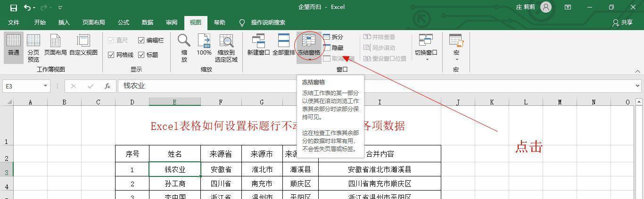Screen dimensions: 644x199
Task: Open ribbon display options icon
Action: 568,7
